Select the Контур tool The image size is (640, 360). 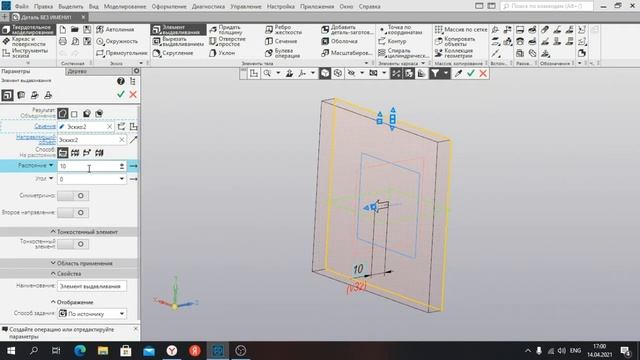click(392, 41)
